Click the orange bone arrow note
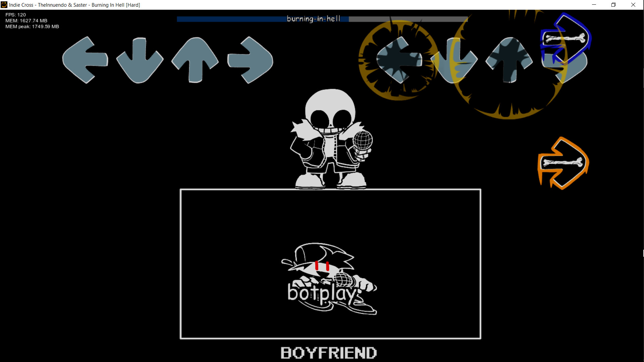Screen dimensions: 644x362 (563, 163)
